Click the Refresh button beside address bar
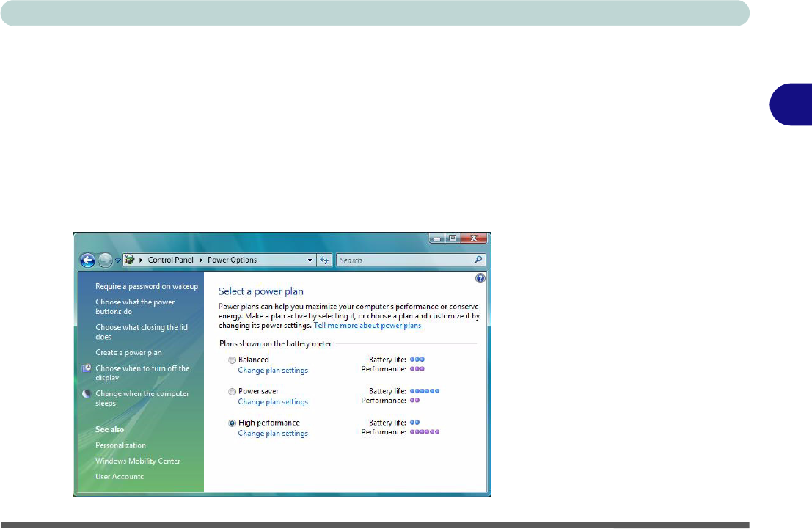This screenshot has height=529, width=812. pos(324,260)
